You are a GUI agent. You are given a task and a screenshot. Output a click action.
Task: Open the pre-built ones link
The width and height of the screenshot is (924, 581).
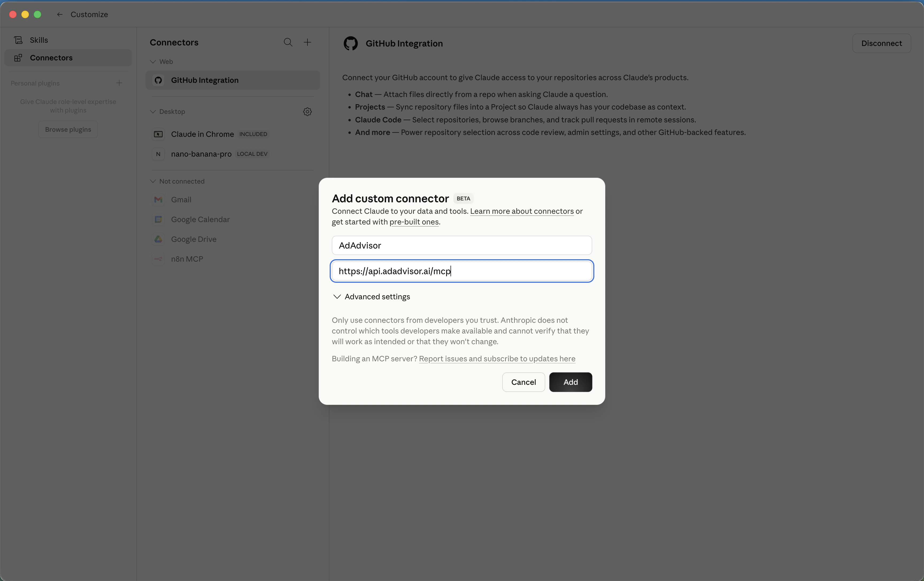(x=414, y=222)
